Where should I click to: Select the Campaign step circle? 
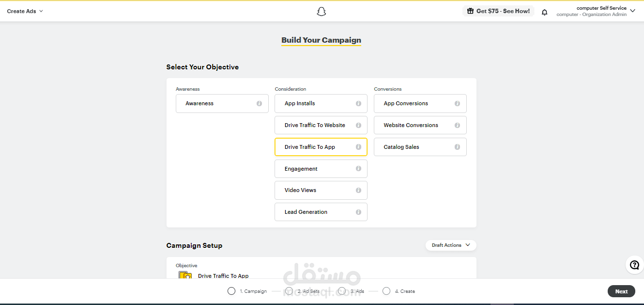pyautogui.click(x=231, y=291)
